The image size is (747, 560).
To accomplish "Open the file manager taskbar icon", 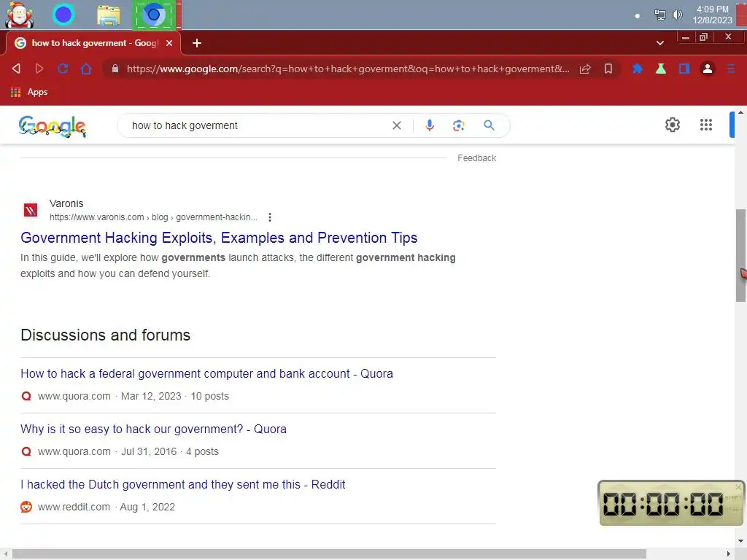I will tap(109, 15).
